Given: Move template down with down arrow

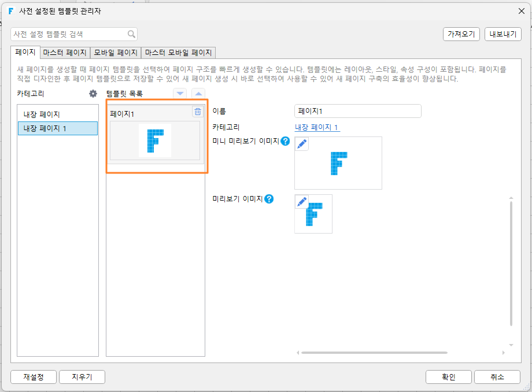Looking at the screenshot, I should click(180, 94).
